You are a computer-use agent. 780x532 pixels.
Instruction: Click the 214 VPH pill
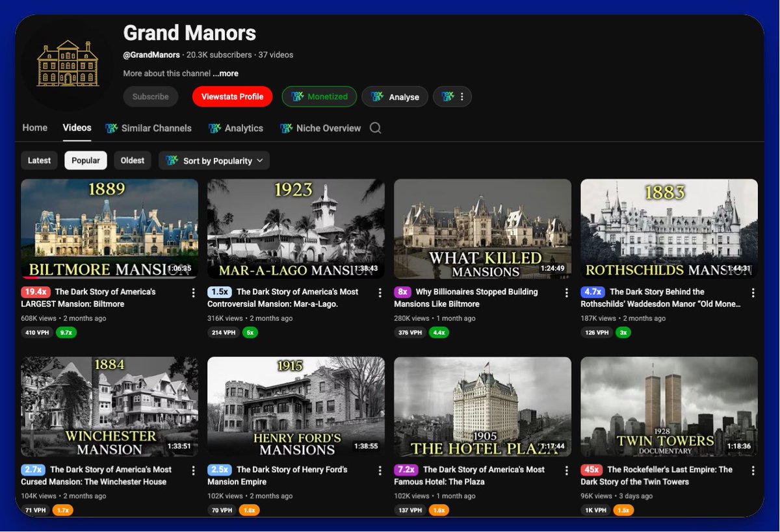pyautogui.click(x=224, y=333)
